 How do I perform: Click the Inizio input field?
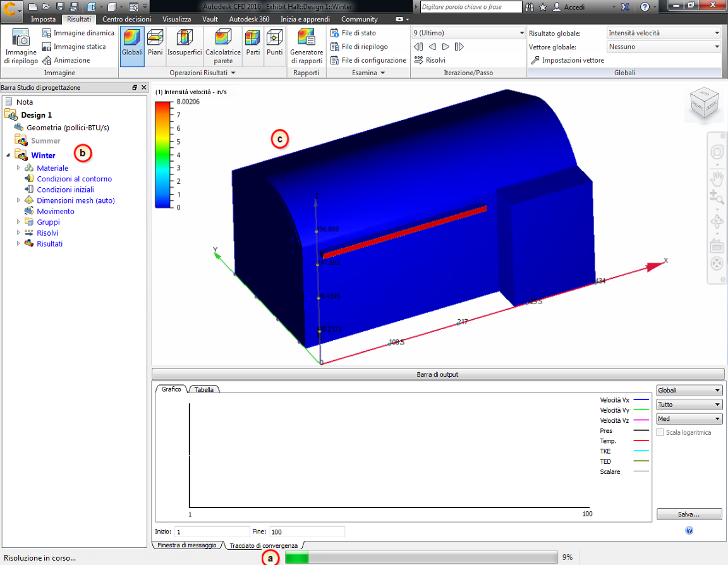coord(212,532)
